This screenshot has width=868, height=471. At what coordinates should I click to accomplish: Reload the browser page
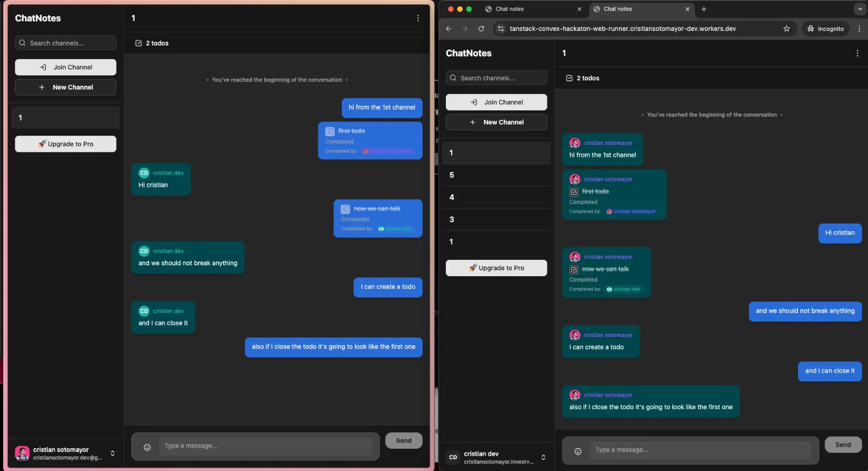481,29
